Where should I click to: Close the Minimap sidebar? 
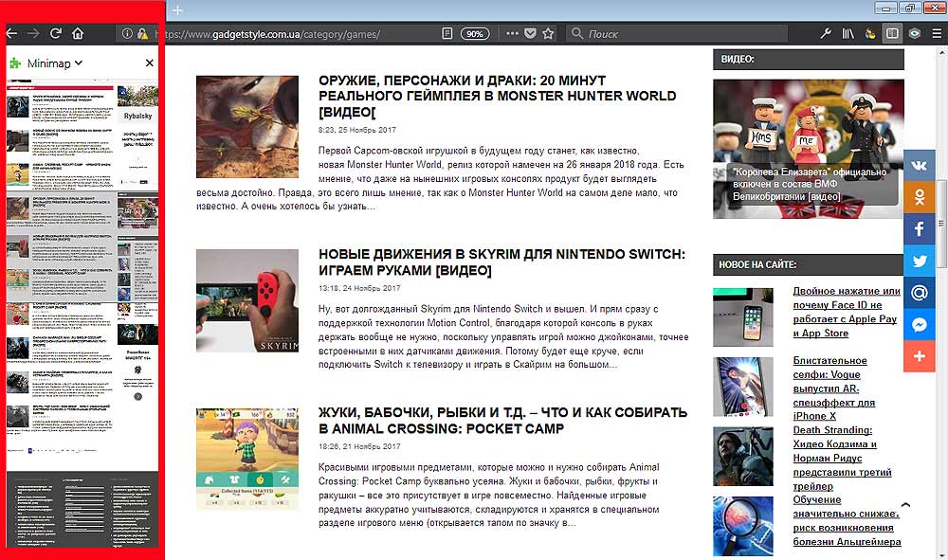(150, 63)
